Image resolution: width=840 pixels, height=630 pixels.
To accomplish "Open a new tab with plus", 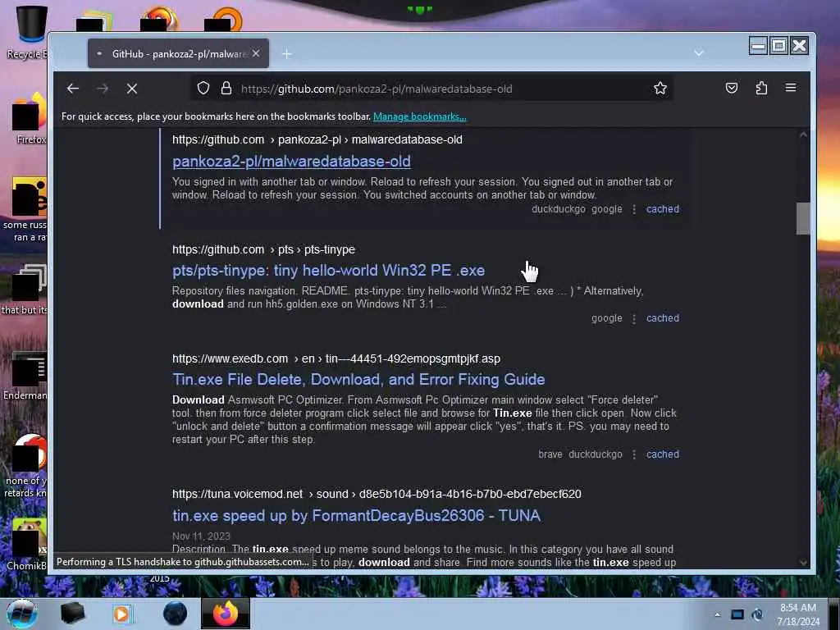I will coord(287,53).
